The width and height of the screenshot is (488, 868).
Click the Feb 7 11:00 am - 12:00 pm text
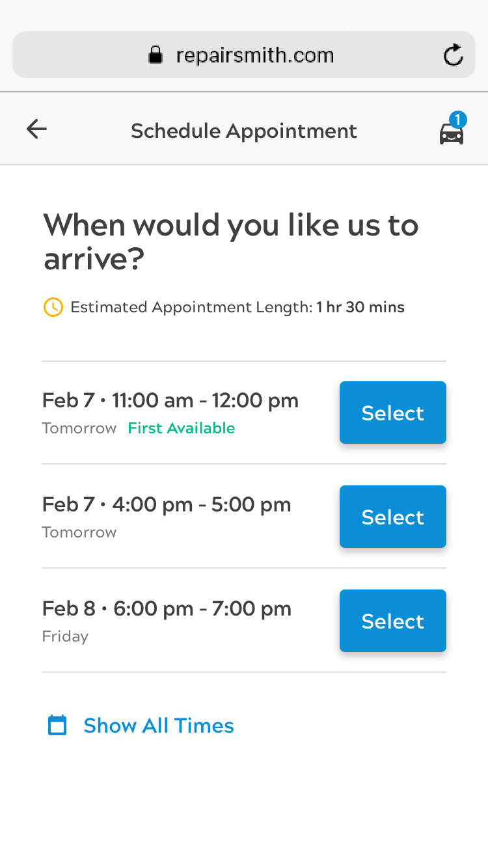(x=170, y=400)
